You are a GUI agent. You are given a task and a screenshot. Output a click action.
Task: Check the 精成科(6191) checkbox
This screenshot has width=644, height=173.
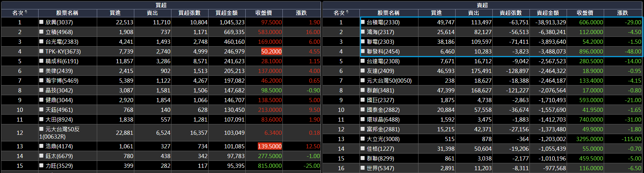tap(41, 61)
